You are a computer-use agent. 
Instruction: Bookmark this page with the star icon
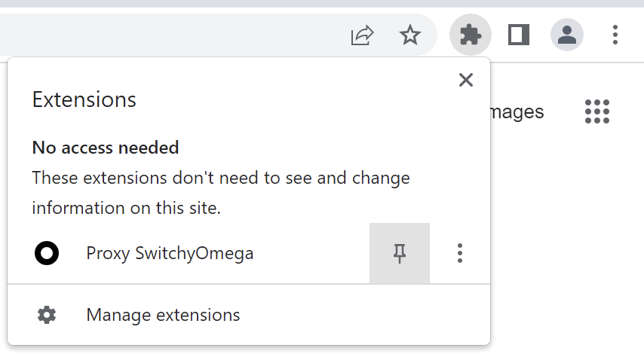tap(409, 35)
